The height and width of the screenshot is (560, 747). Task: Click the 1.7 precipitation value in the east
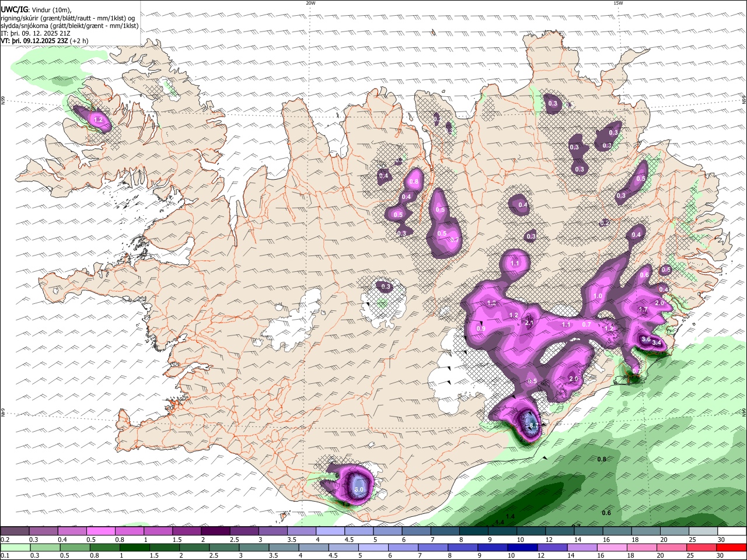coord(643,310)
